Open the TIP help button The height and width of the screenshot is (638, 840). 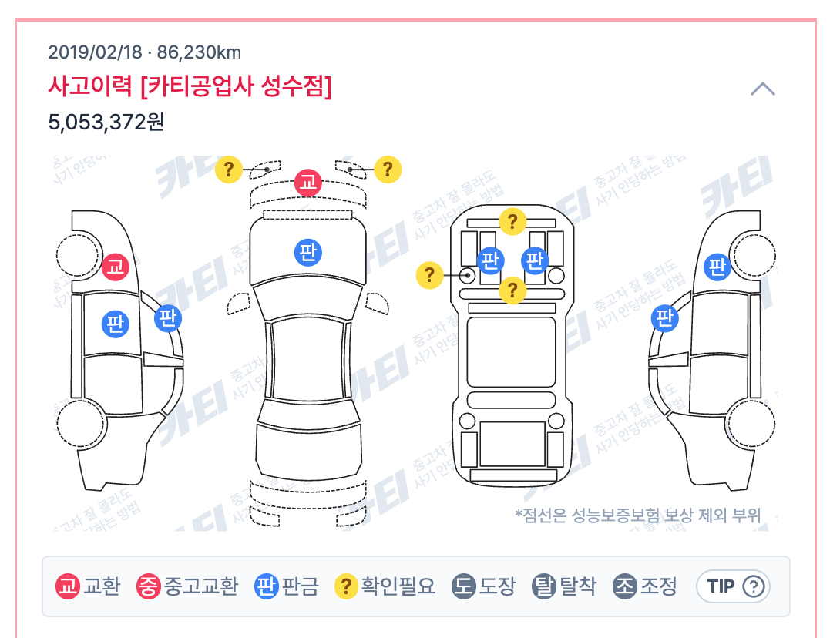(x=734, y=586)
